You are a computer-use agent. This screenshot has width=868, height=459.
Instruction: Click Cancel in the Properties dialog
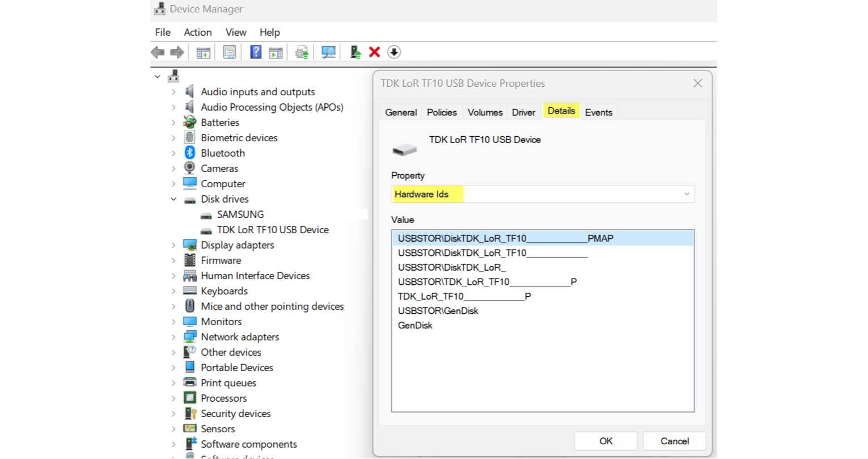pos(675,441)
